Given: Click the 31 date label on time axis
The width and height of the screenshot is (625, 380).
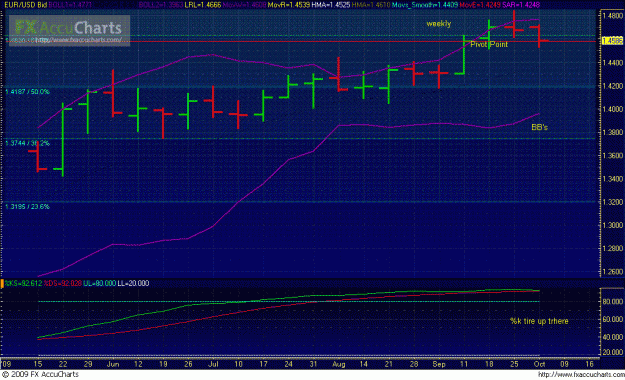Looking at the screenshot, I should point(313,364).
